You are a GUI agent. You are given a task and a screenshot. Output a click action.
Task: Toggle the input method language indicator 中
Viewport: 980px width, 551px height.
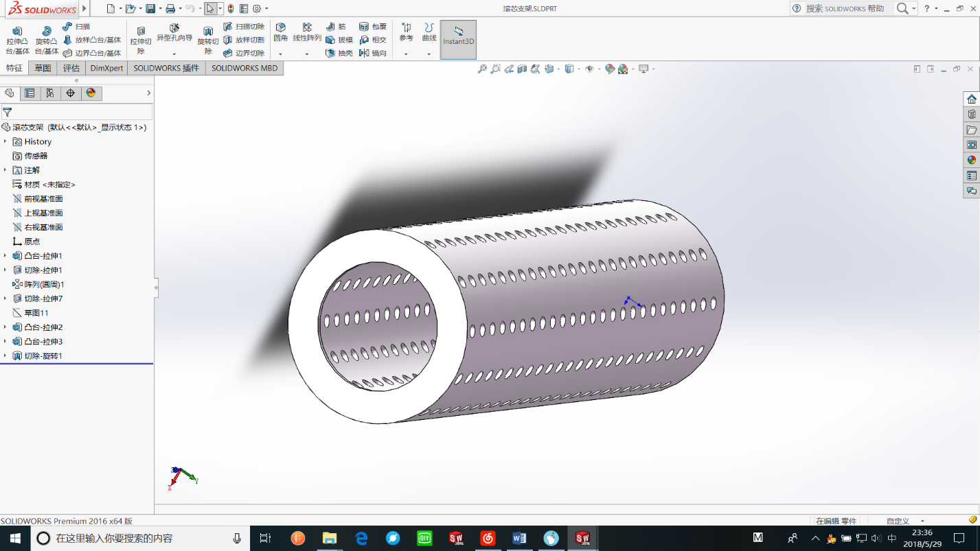tap(892, 538)
